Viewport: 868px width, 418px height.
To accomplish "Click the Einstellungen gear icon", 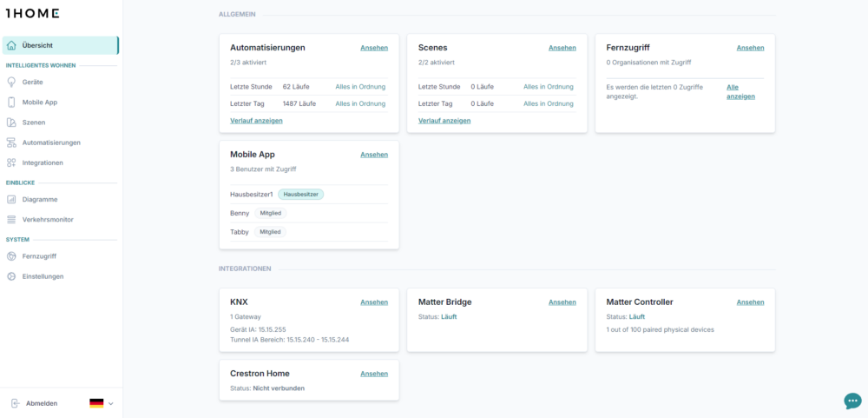I will pos(11,276).
